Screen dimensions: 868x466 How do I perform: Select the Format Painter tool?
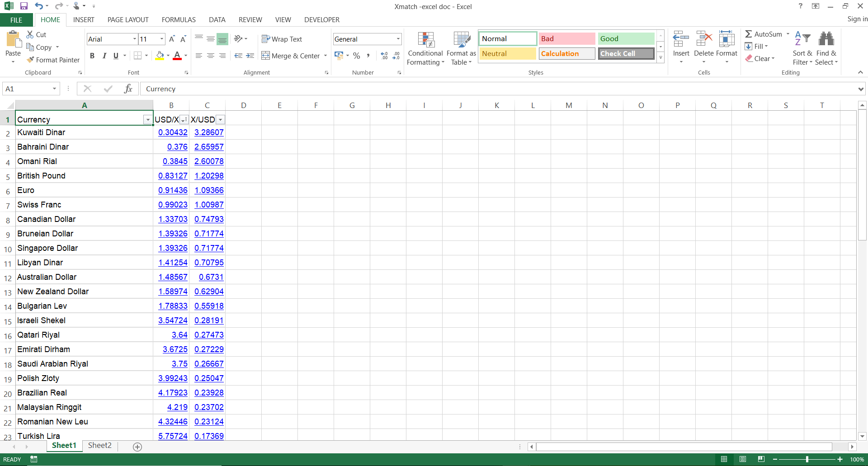point(53,60)
